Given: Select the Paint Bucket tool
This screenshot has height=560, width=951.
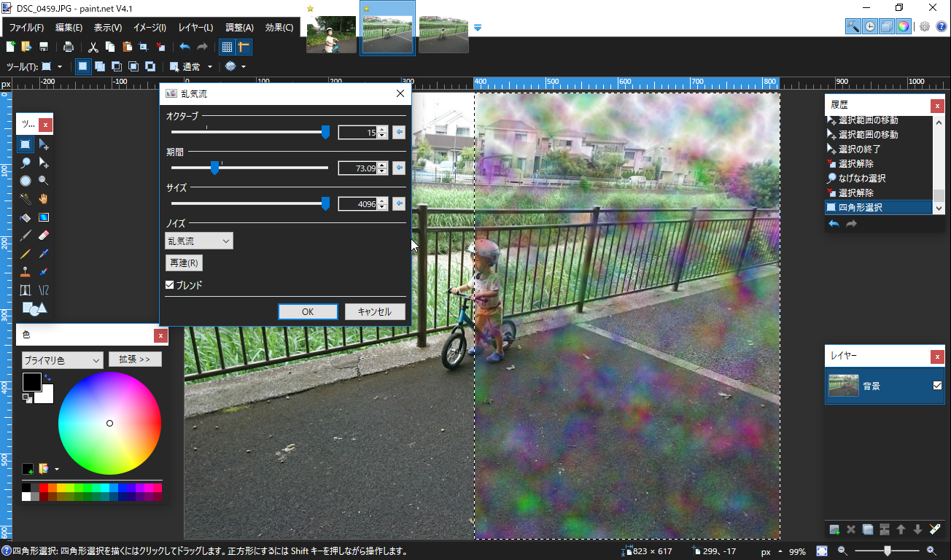Looking at the screenshot, I should coord(26,217).
